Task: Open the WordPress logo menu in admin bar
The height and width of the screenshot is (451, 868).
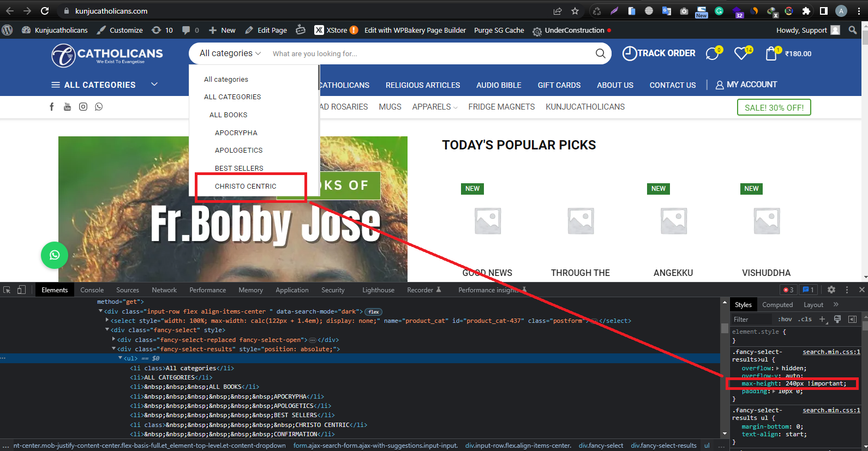Action: click(x=8, y=30)
